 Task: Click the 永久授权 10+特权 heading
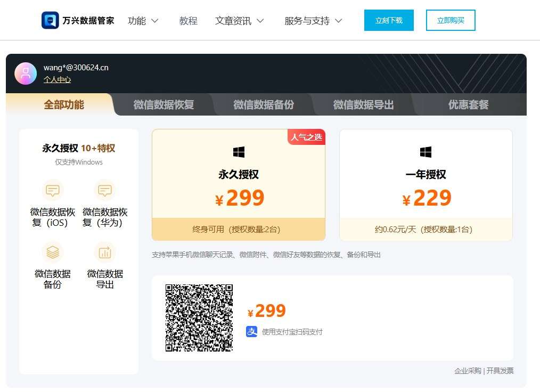pos(78,148)
